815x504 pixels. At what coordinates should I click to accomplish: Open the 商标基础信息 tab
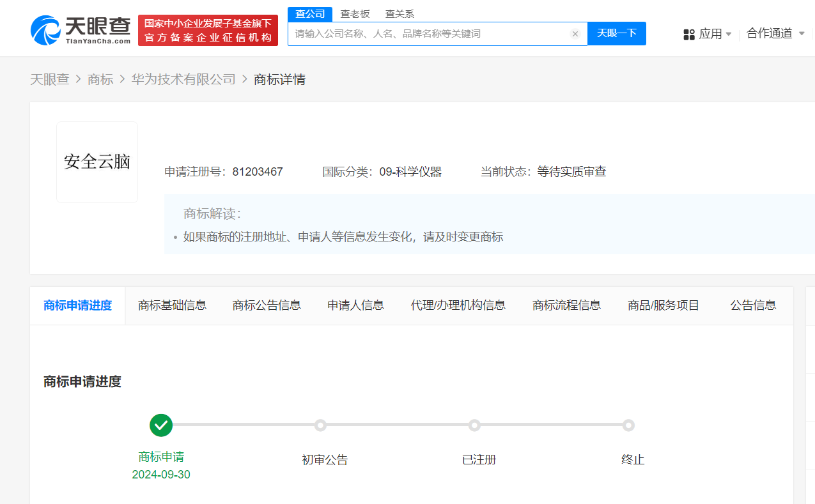[172, 305]
